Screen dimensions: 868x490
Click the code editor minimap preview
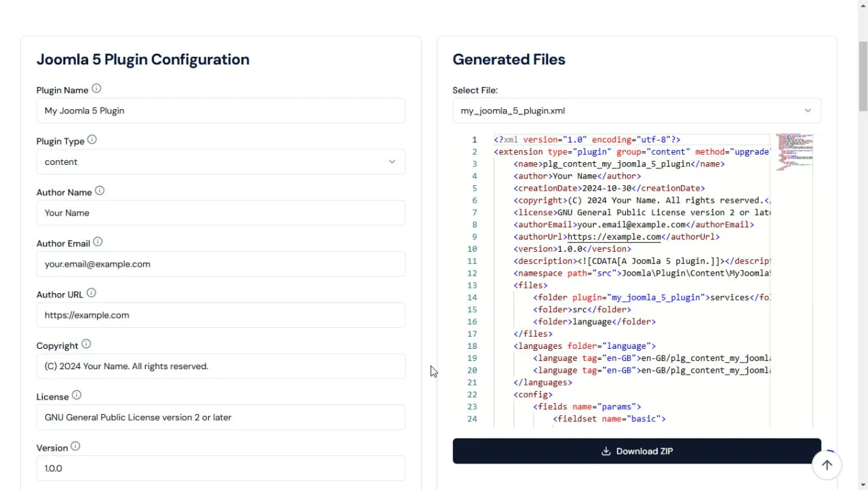(794, 152)
